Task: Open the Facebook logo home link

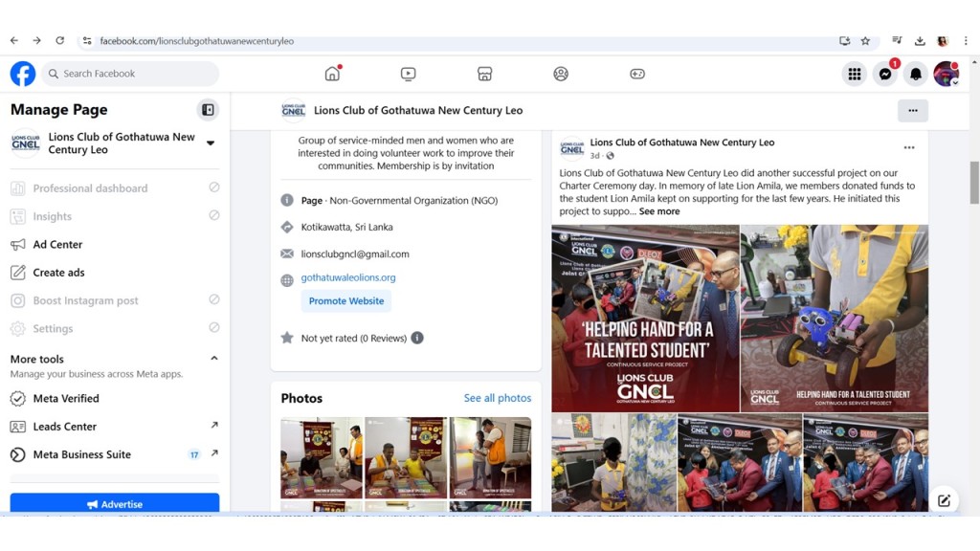Action: (23, 74)
